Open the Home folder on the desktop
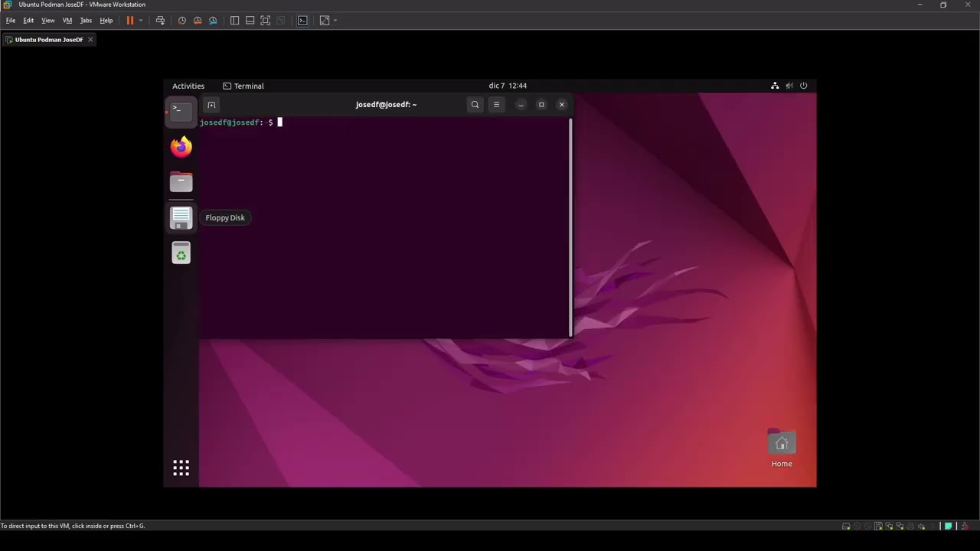Image resolution: width=980 pixels, height=551 pixels. pos(782,448)
